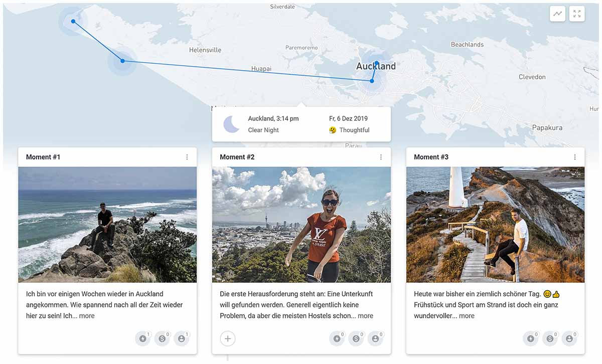Click the person icon on Moment #1
Screen dimensions: 602x364
point(181,338)
